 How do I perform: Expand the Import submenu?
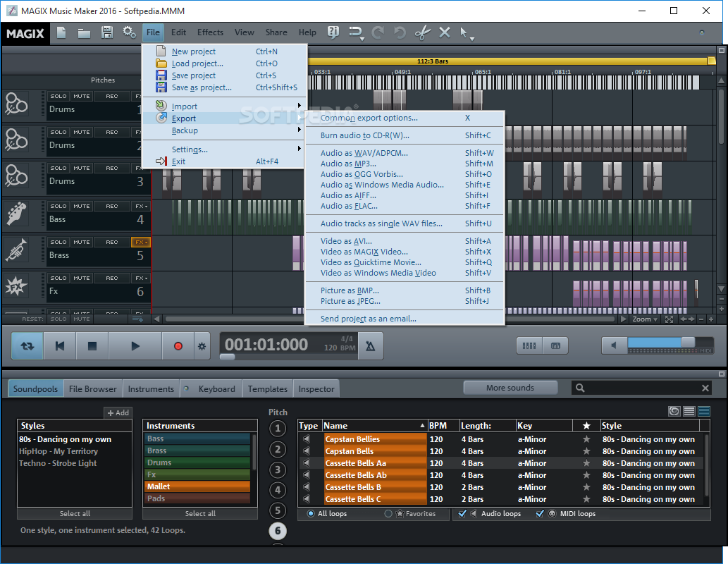pyautogui.click(x=224, y=106)
